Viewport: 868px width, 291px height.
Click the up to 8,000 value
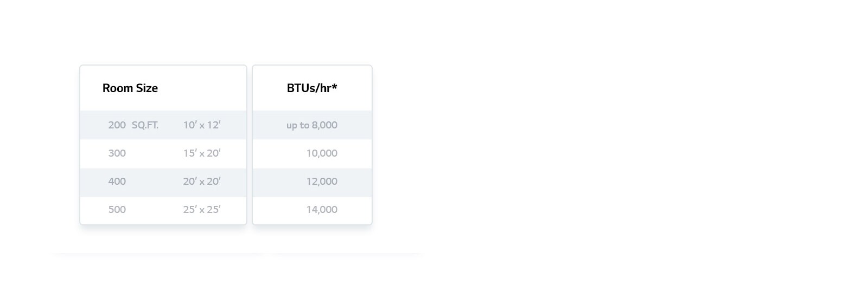click(312, 125)
